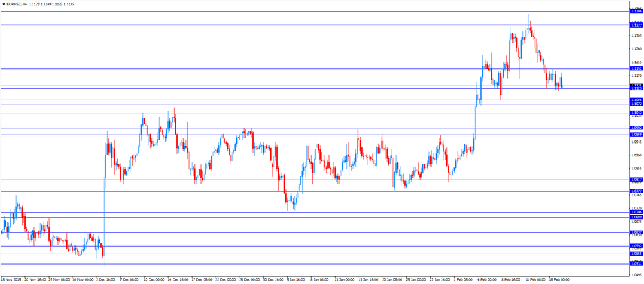This screenshot has width=644, height=284.
Task: Select the 1.1192 price level label
Action: pyautogui.click(x=636, y=69)
